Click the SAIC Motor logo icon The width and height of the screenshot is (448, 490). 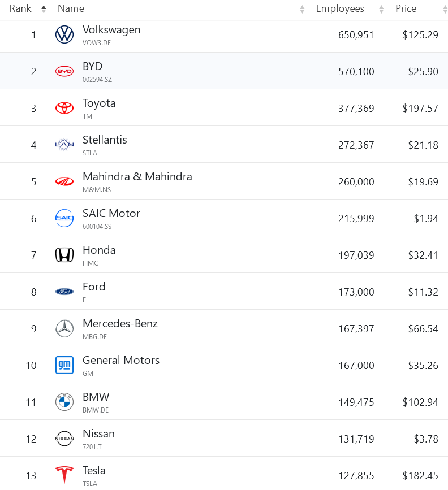coord(64,218)
